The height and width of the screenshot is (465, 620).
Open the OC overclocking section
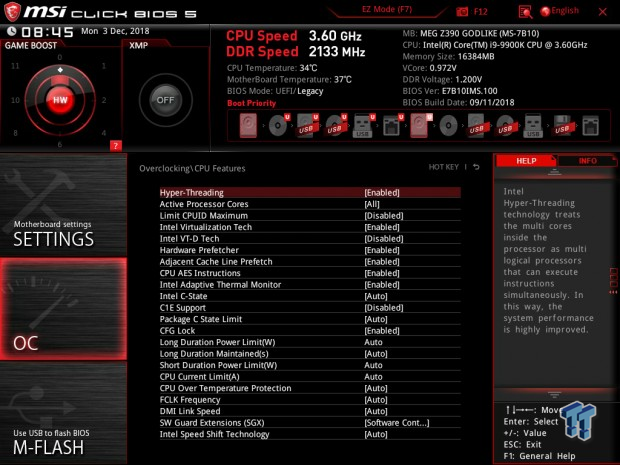point(63,309)
